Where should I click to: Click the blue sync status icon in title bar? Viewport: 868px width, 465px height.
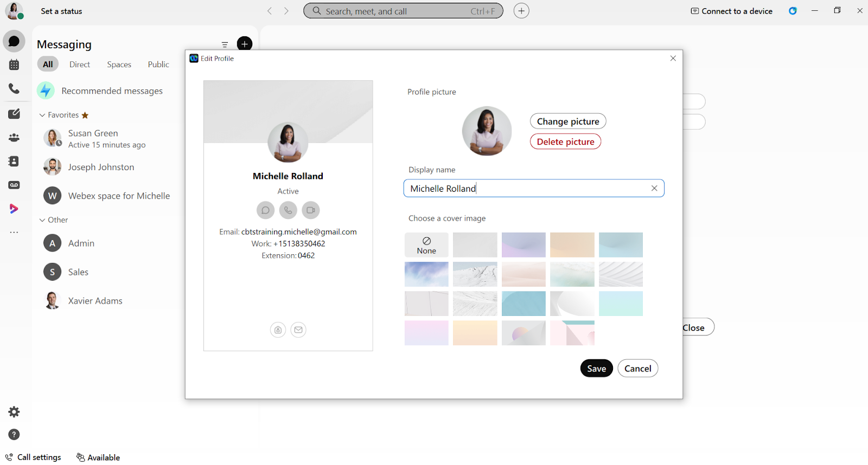pos(793,11)
